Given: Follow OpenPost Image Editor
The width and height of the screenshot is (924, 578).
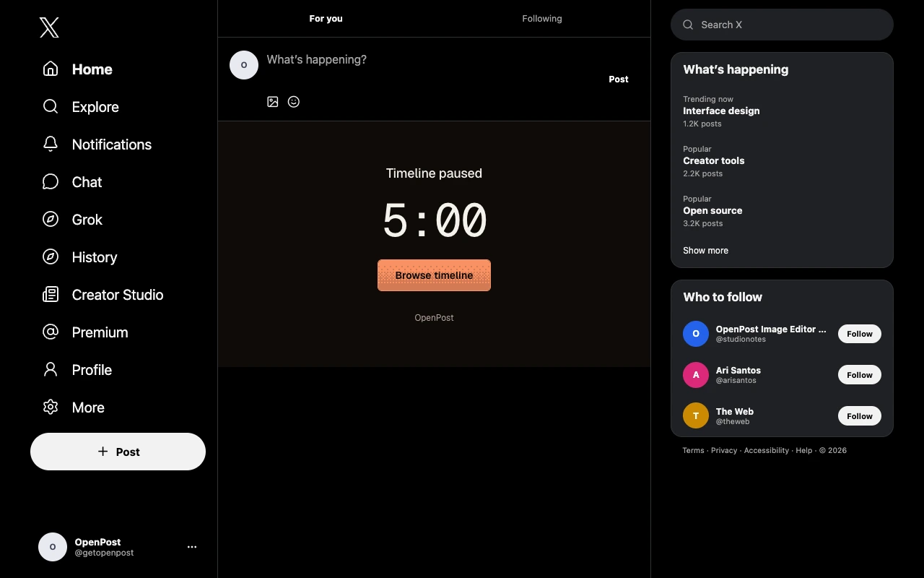Looking at the screenshot, I should click(x=860, y=334).
